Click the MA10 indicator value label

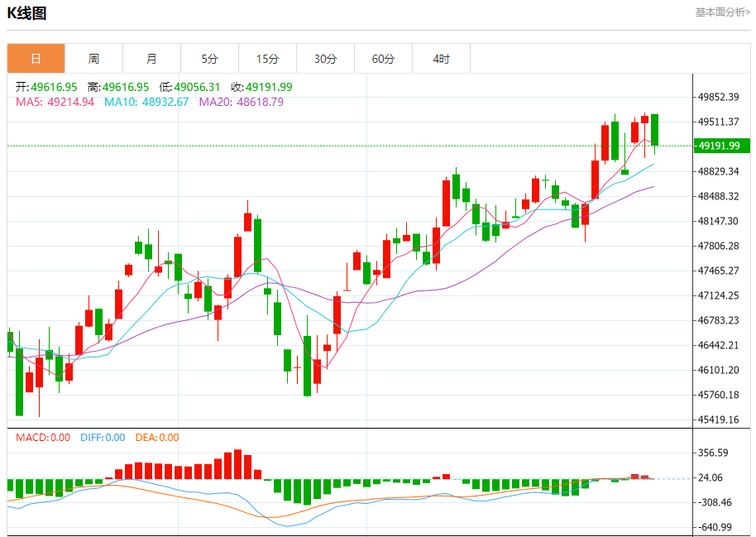[146, 102]
